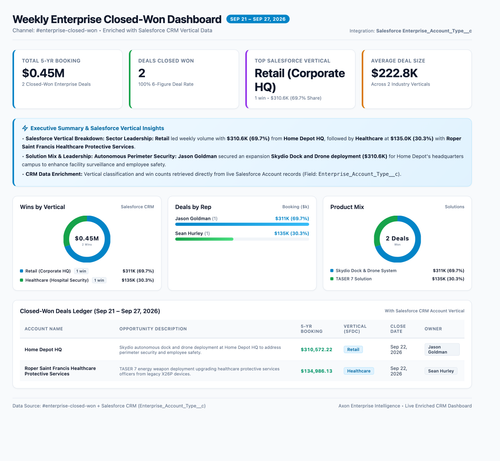The image size is (500, 461).
Task: Click the TASER 7 energy weapon opportunity description
Action: pyautogui.click(x=199, y=371)
